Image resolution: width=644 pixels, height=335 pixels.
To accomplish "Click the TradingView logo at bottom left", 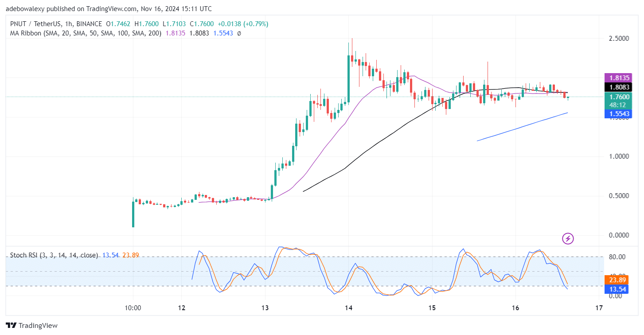I will click(31, 326).
